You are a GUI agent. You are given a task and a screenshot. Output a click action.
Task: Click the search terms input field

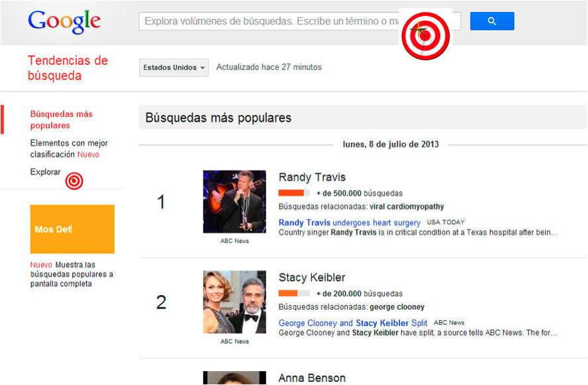pos(265,21)
